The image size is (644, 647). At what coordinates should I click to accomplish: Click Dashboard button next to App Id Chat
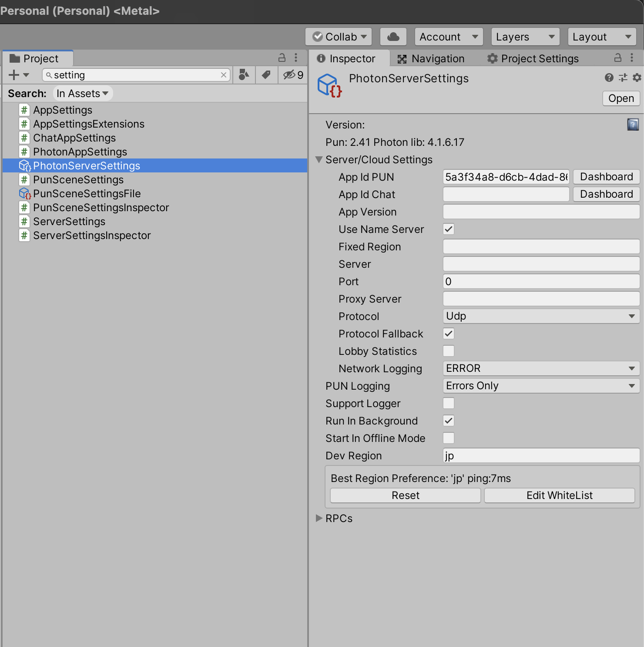pos(606,194)
